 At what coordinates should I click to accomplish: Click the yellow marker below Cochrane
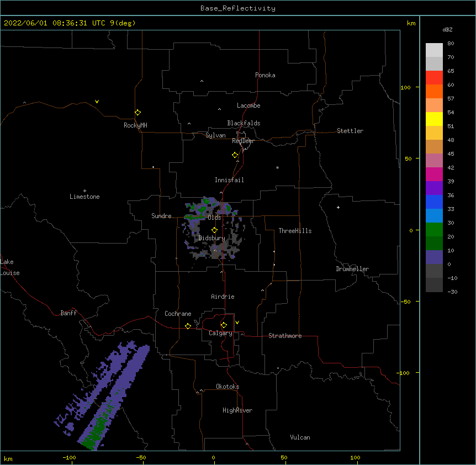tap(188, 326)
